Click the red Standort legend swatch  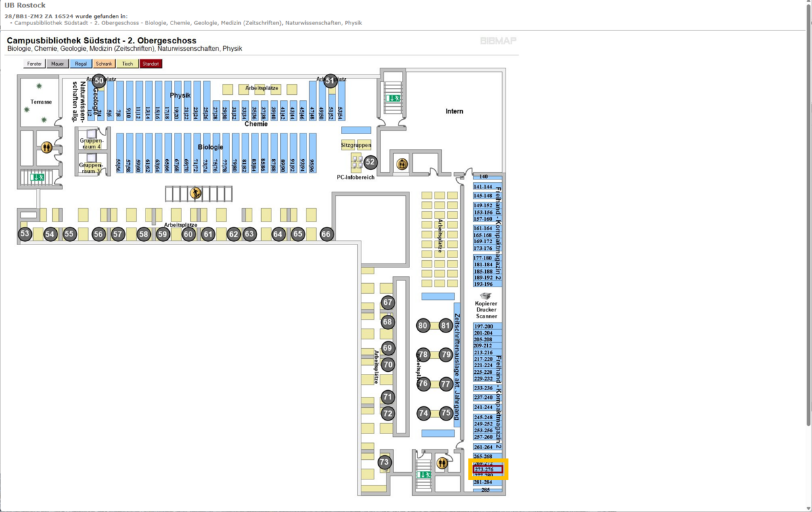pos(151,64)
